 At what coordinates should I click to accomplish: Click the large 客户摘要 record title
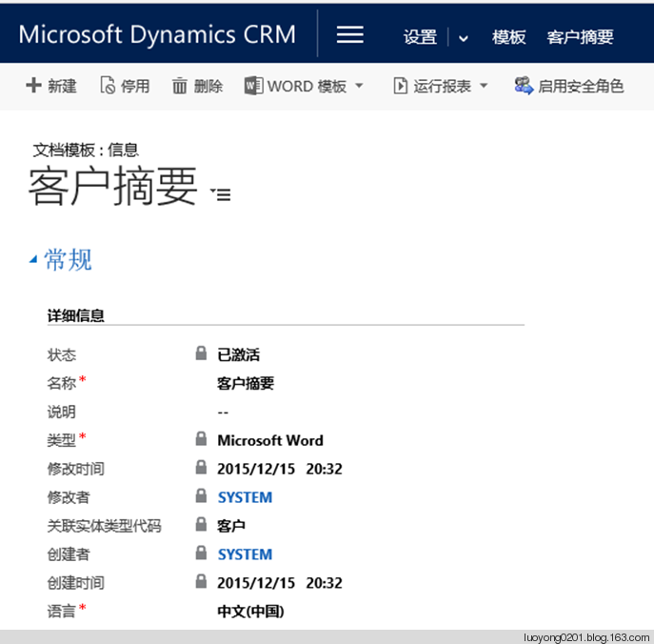[x=112, y=186]
